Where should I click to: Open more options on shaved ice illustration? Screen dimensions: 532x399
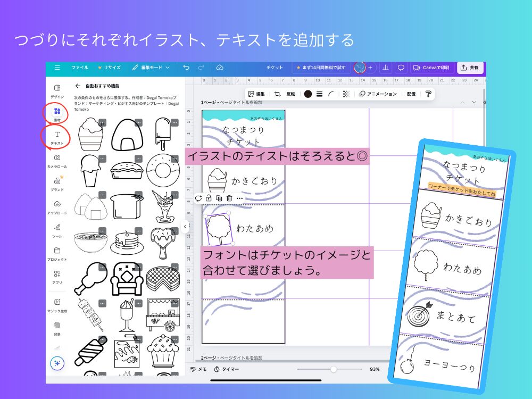click(102, 122)
